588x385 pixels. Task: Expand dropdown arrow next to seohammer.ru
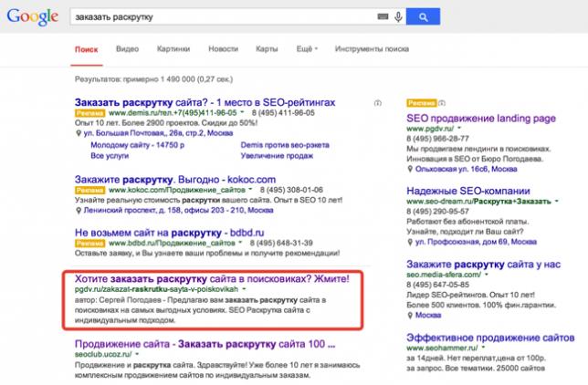(x=483, y=348)
